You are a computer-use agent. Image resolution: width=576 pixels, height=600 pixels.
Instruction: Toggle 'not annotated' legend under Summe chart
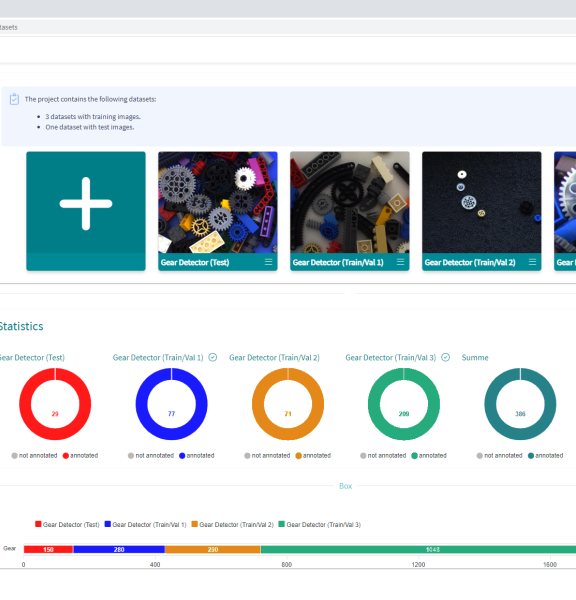(x=499, y=456)
